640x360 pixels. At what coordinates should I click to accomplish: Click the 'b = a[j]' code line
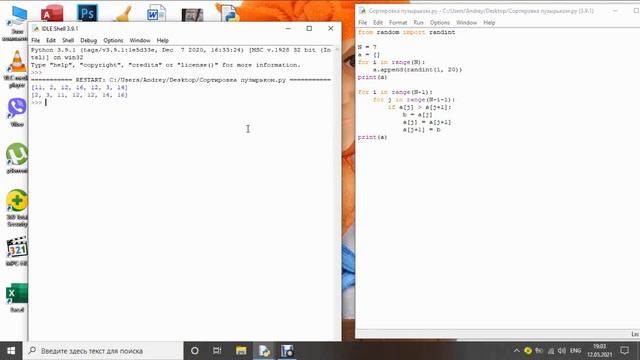pyautogui.click(x=417, y=115)
